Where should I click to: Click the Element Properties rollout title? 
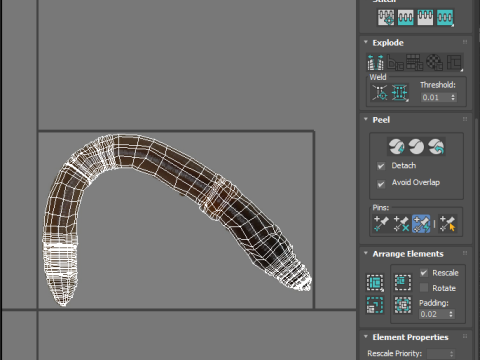coord(410,337)
